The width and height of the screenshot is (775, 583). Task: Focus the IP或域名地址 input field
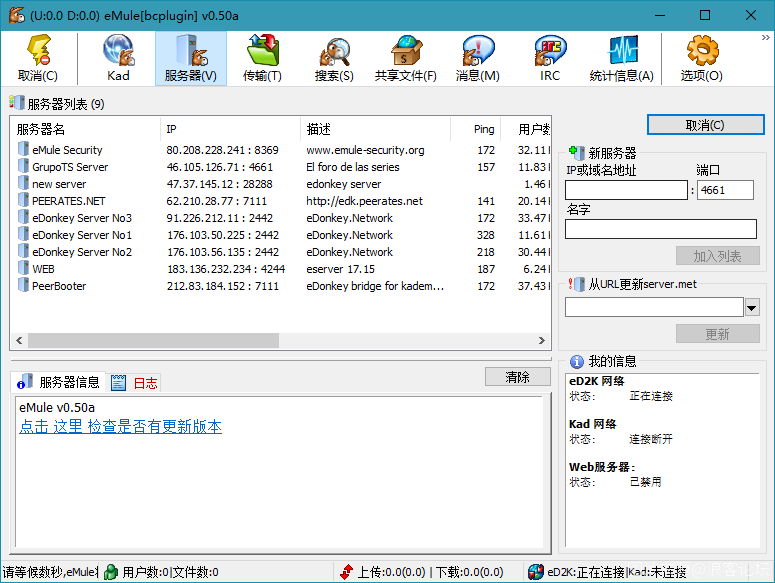626,190
